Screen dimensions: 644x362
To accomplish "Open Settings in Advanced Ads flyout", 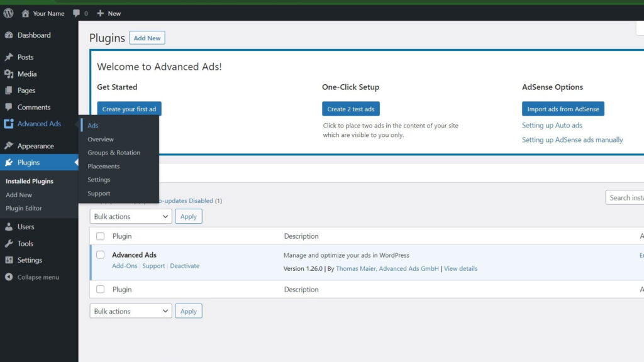I will tap(99, 180).
